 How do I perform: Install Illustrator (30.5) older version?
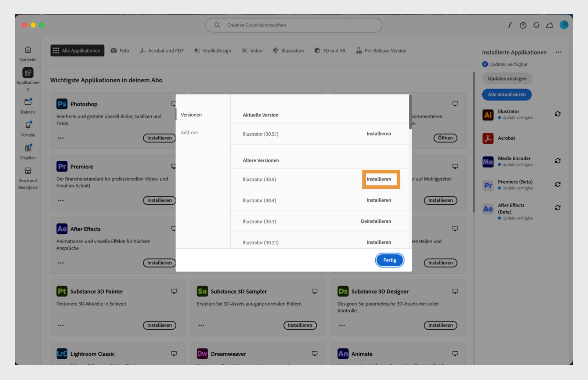point(379,179)
